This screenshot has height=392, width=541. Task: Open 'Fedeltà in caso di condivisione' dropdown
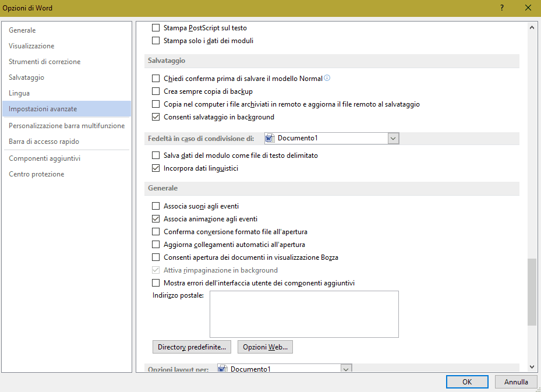click(393, 138)
